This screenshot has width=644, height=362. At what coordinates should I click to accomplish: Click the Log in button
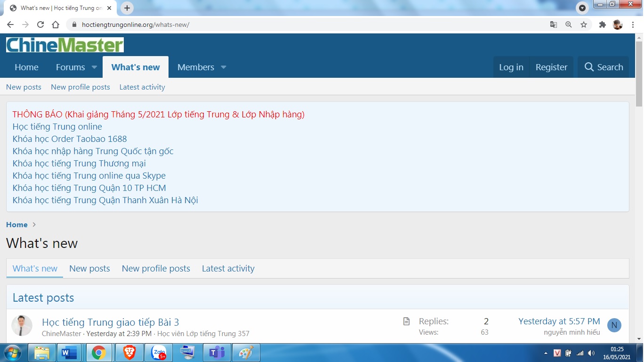click(511, 67)
